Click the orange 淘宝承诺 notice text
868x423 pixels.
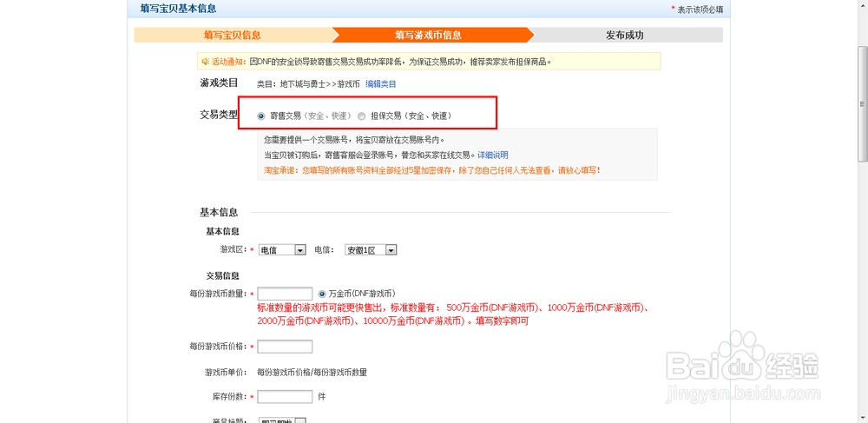(x=432, y=170)
